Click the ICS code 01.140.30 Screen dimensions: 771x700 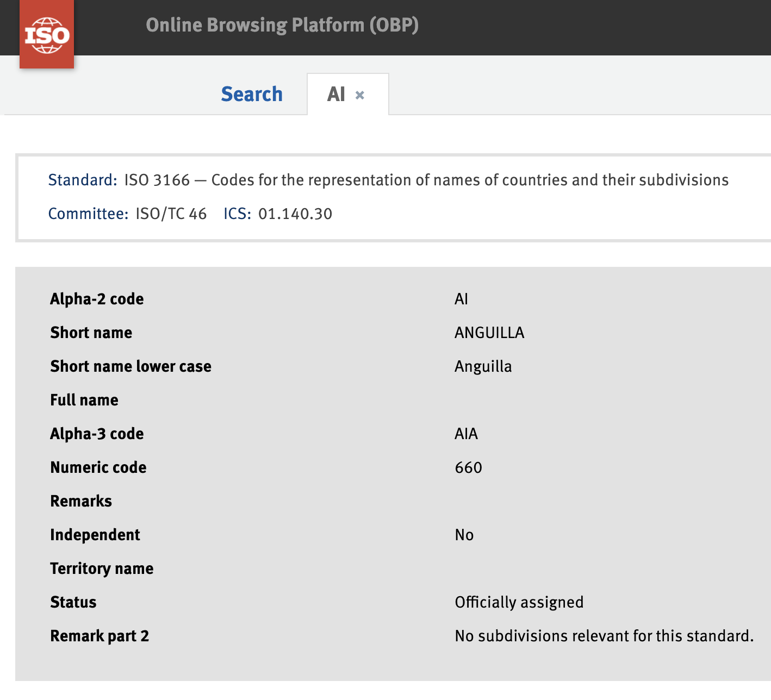click(x=295, y=214)
